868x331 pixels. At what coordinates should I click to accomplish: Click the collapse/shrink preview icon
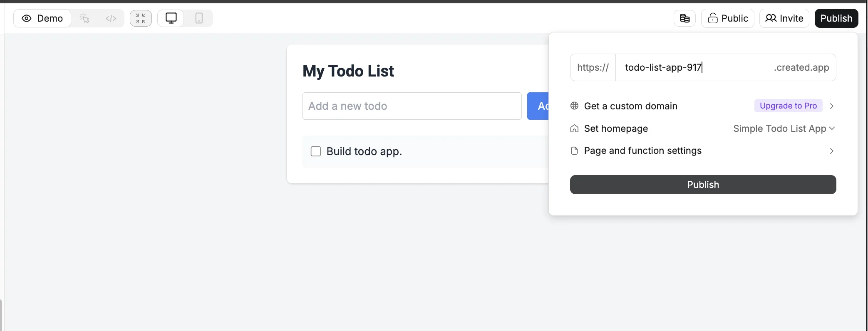pos(141,18)
